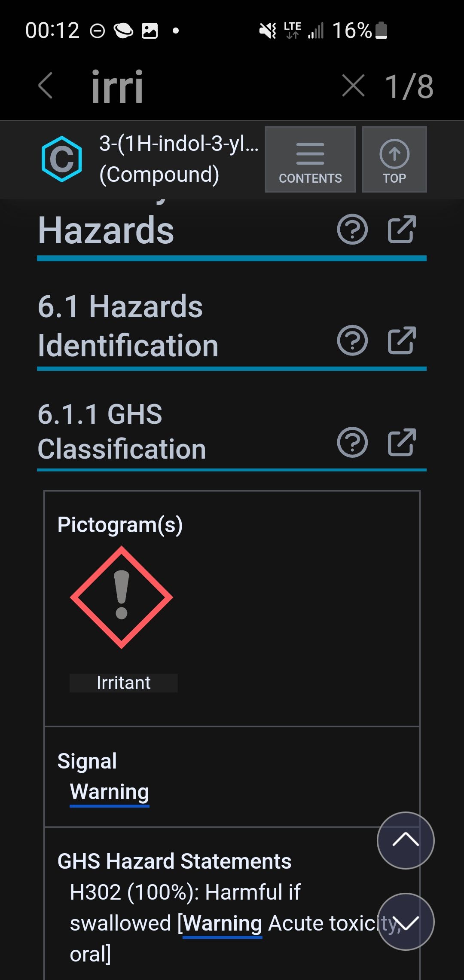464x980 pixels.
Task: Clear the find-in-page search with X
Action: [x=353, y=86]
